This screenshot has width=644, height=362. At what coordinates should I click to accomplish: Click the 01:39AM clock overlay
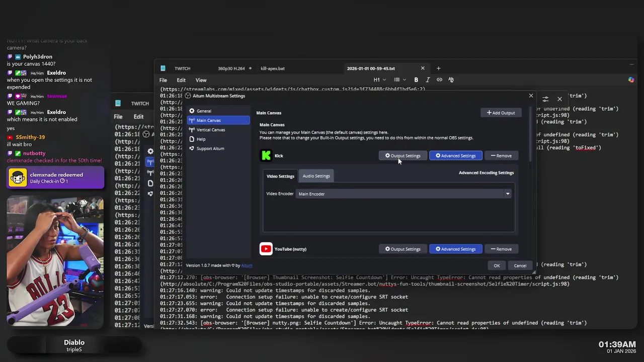(x=617, y=344)
